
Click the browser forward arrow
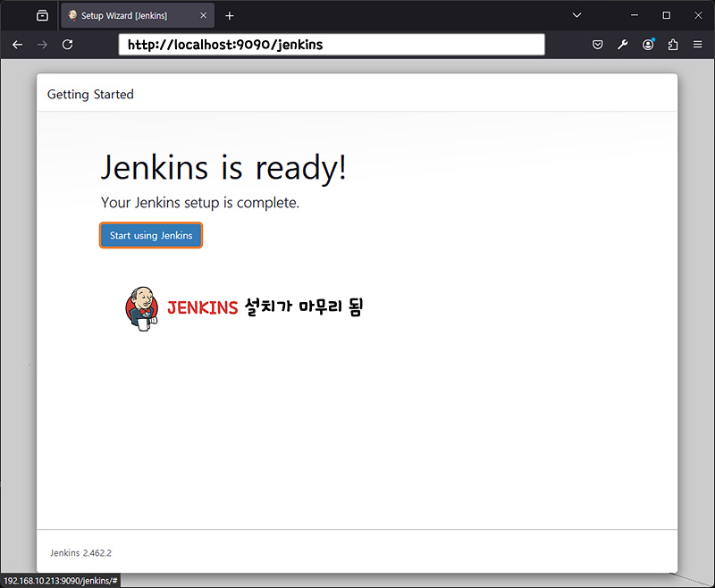[x=42, y=45]
